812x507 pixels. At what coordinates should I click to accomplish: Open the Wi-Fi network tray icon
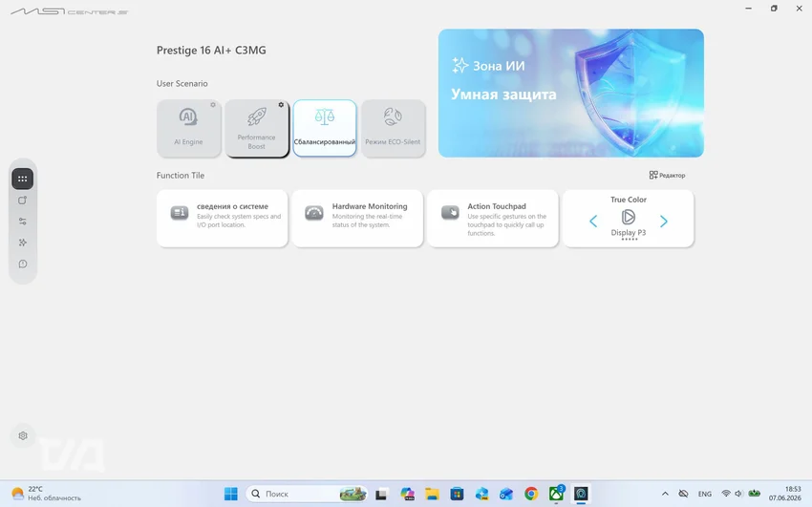coord(726,494)
